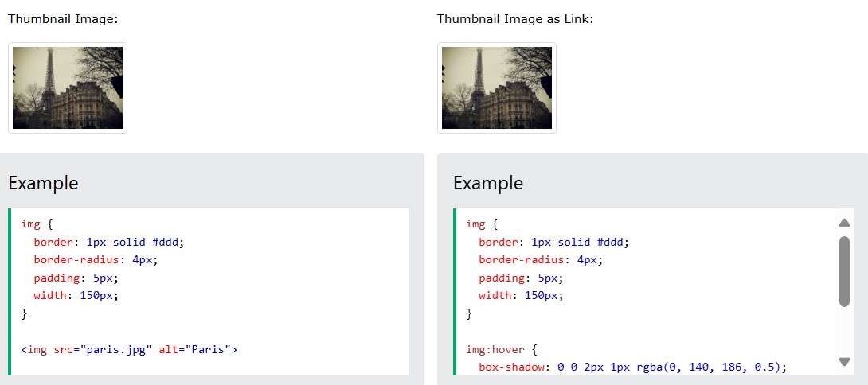Image resolution: width=868 pixels, height=385 pixels.
Task: Click the scrollbar thumb in the right example
Action: 844,271
